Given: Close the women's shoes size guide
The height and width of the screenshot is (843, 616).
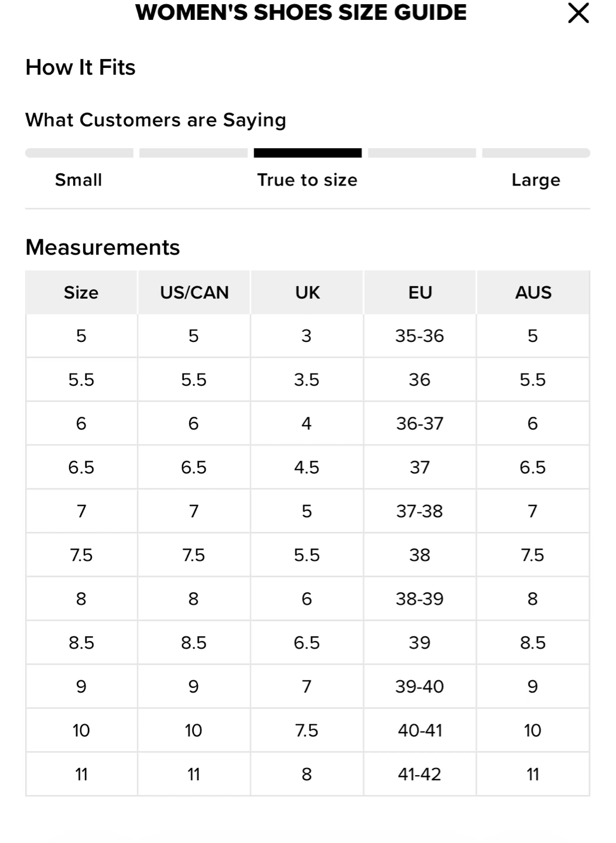Looking at the screenshot, I should pyautogui.click(x=578, y=13).
